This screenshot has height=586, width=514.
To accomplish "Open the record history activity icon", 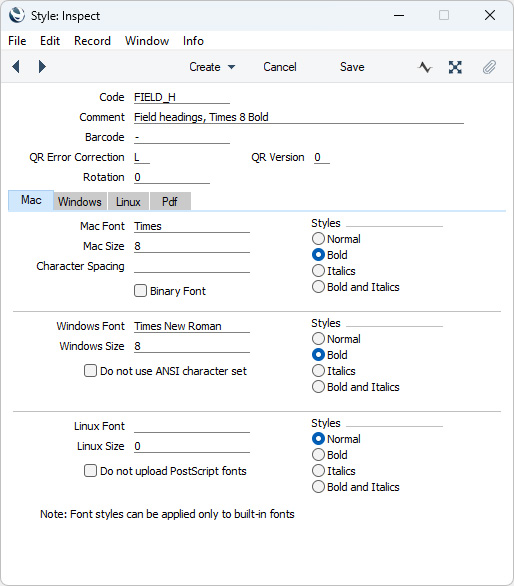I will [425, 67].
